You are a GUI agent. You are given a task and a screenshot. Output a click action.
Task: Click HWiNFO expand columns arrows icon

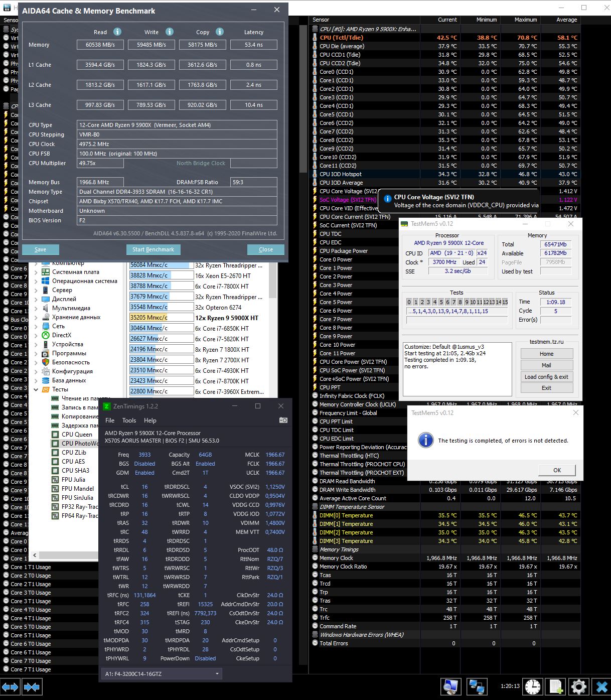pos(11,686)
